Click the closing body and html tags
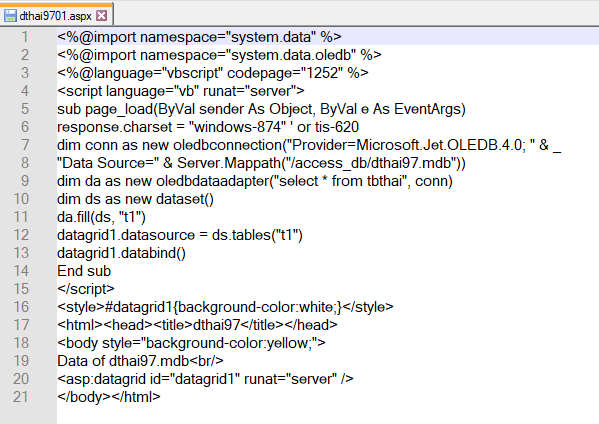The width and height of the screenshot is (599, 424). (x=109, y=397)
